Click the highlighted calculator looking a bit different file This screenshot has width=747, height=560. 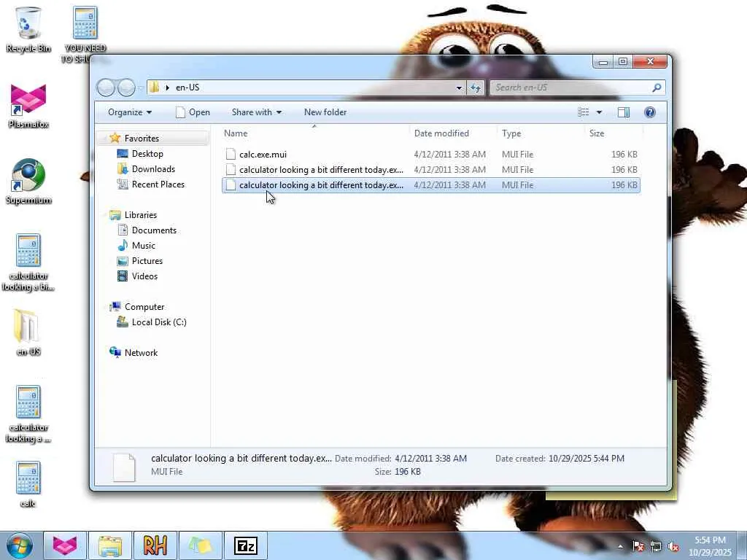click(431, 185)
